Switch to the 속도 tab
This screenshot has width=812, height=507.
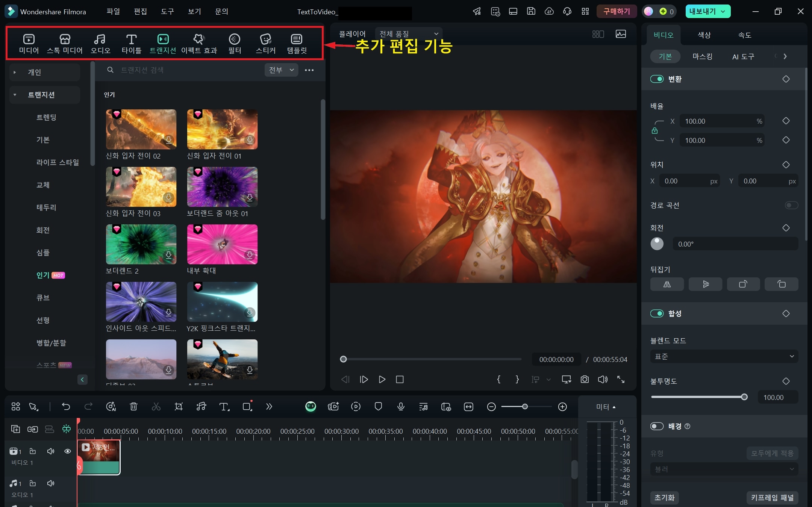[744, 35]
